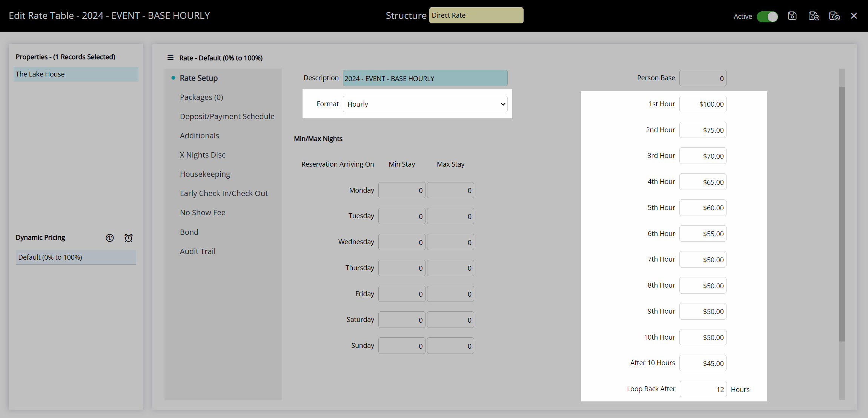Edit the 7th Hour rate field

[x=703, y=259]
